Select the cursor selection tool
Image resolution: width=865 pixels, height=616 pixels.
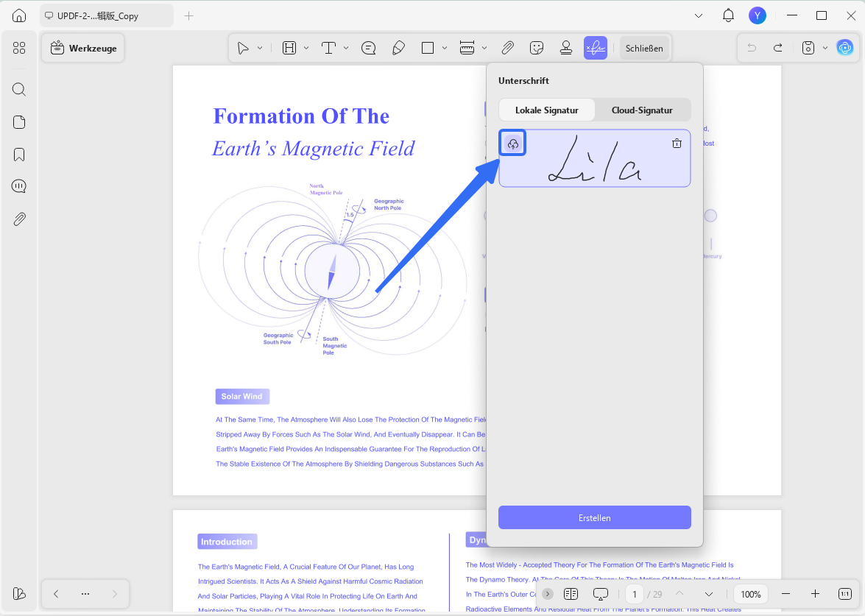pyautogui.click(x=243, y=48)
